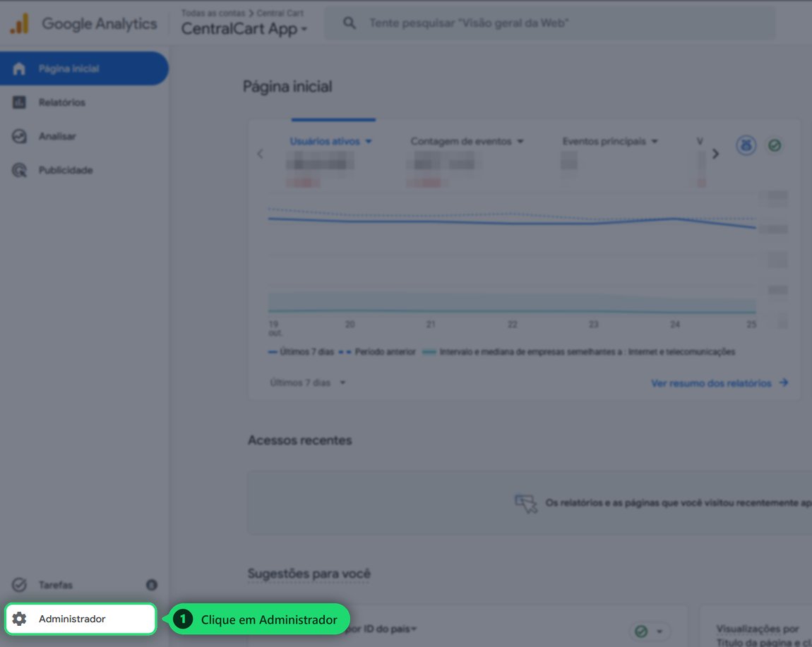Screen dimensions: 812x647
Task: Click the Administrador gear icon
Action: click(19, 619)
